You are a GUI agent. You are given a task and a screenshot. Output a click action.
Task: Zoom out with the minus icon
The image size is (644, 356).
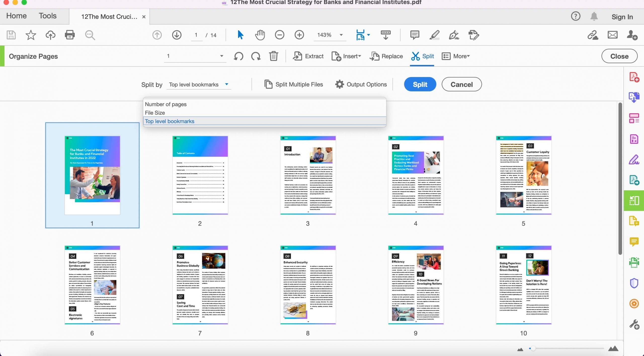[279, 35]
